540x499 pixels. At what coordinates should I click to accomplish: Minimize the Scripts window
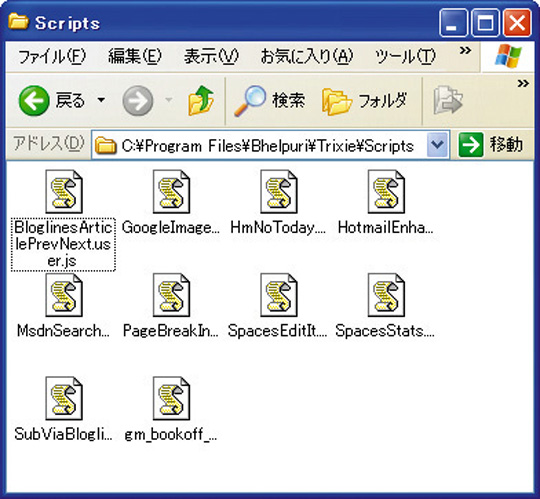(454, 23)
